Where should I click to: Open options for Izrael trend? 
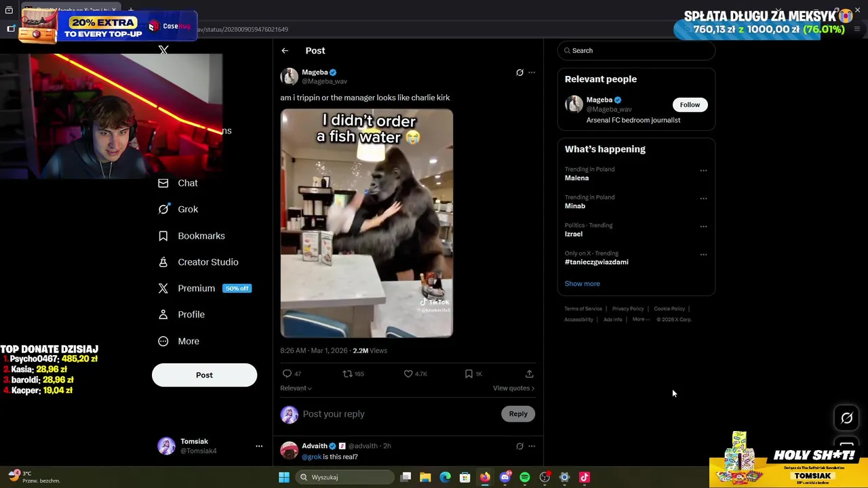[703, 226]
